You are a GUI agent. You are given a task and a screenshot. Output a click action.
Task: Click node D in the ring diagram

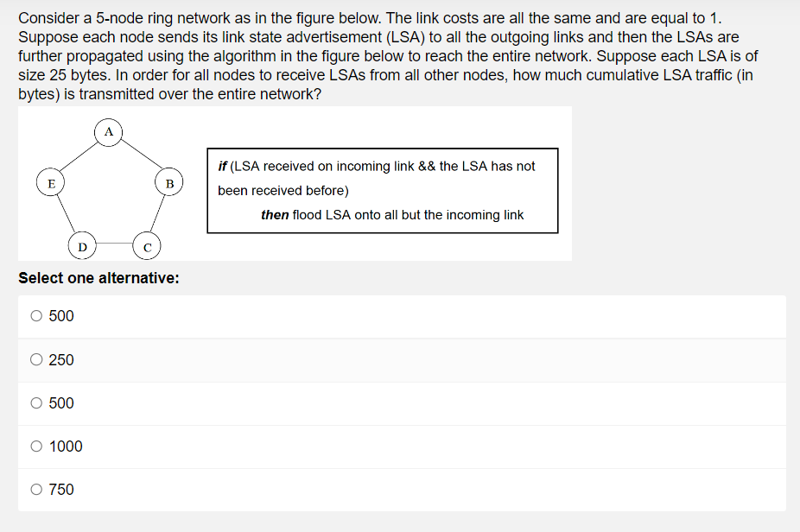click(83, 247)
